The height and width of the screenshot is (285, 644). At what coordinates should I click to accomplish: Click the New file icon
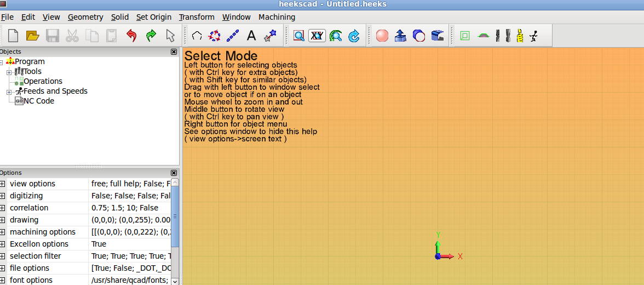(13, 36)
